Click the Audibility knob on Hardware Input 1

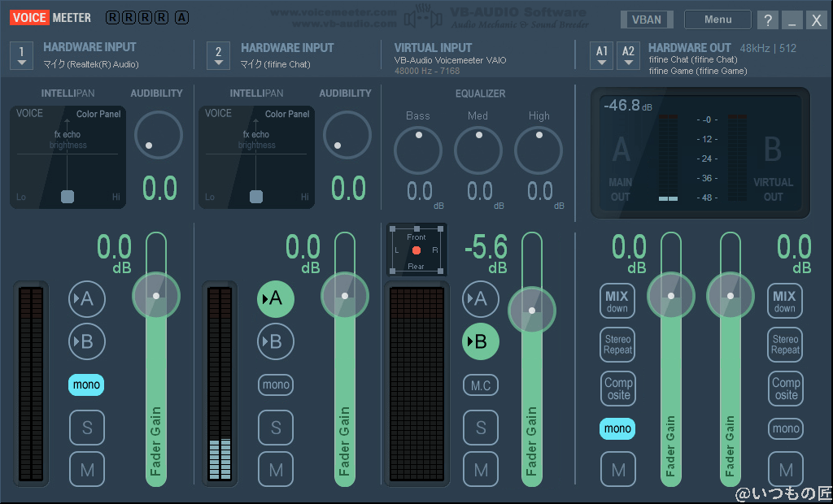point(158,135)
